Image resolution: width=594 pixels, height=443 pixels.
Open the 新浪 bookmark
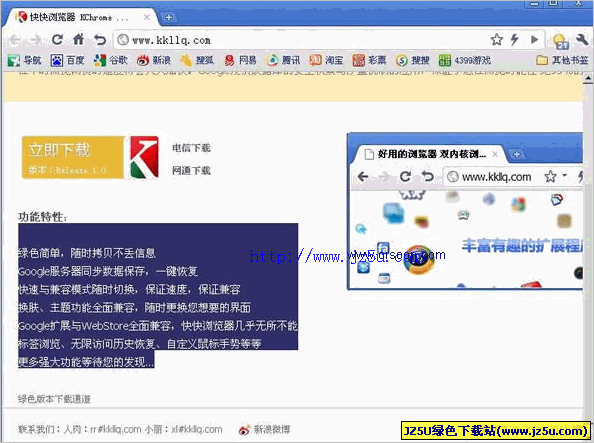(154, 60)
